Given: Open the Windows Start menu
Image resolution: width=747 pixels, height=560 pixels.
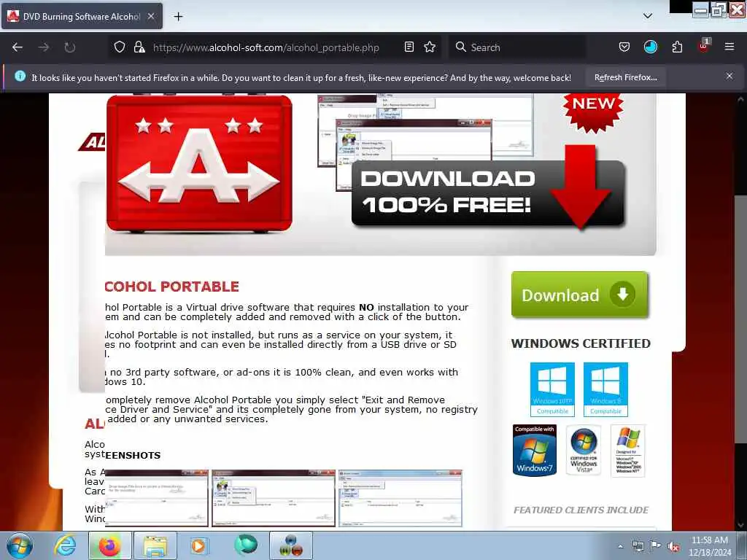Looking at the screenshot, I should tap(20, 545).
